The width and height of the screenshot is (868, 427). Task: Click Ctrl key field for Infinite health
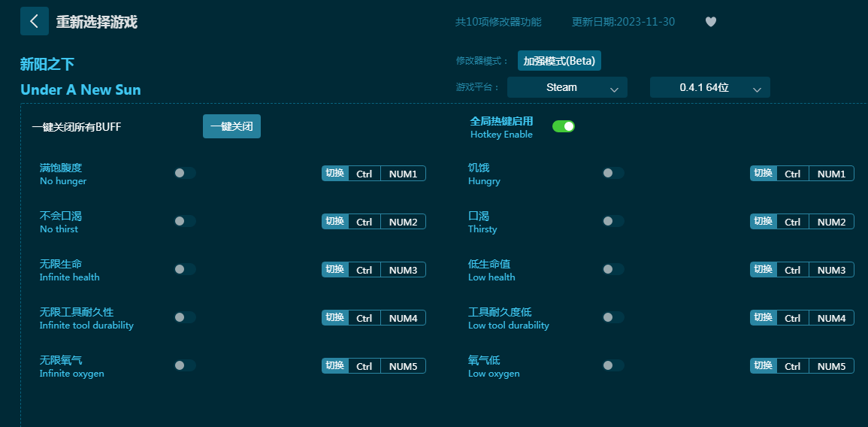pos(364,270)
